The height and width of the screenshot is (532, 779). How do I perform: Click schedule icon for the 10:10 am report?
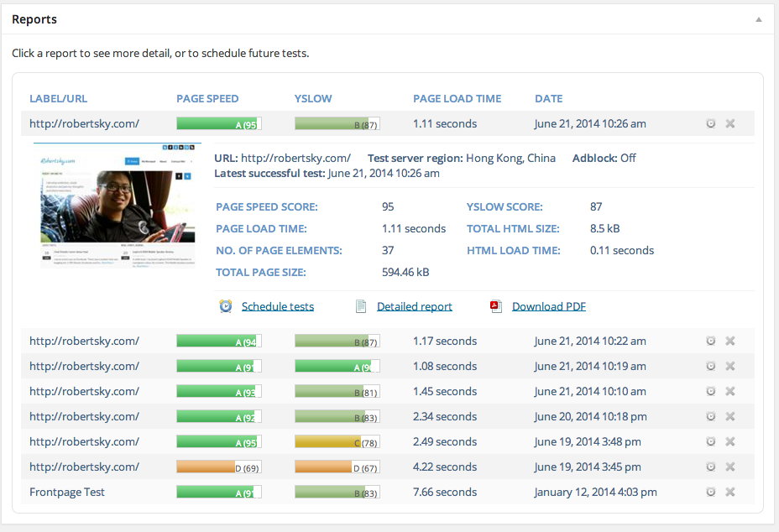[x=711, y=391]
